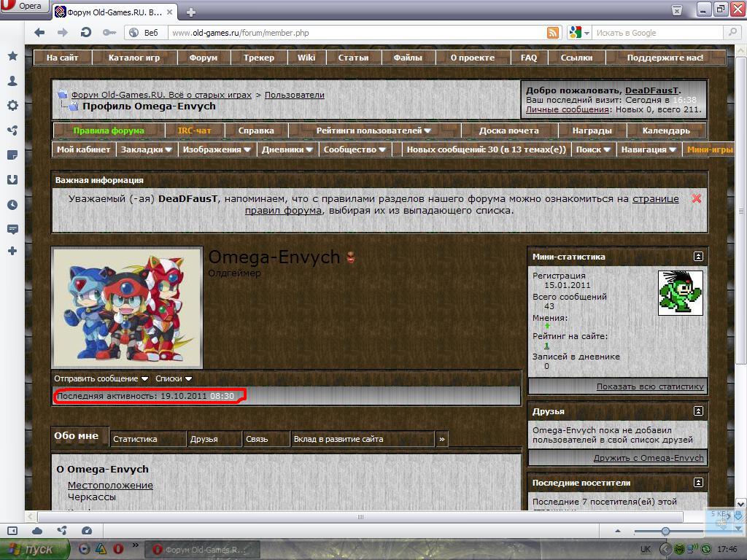Click the Opera icon in quick launch

tap(117, 549)
